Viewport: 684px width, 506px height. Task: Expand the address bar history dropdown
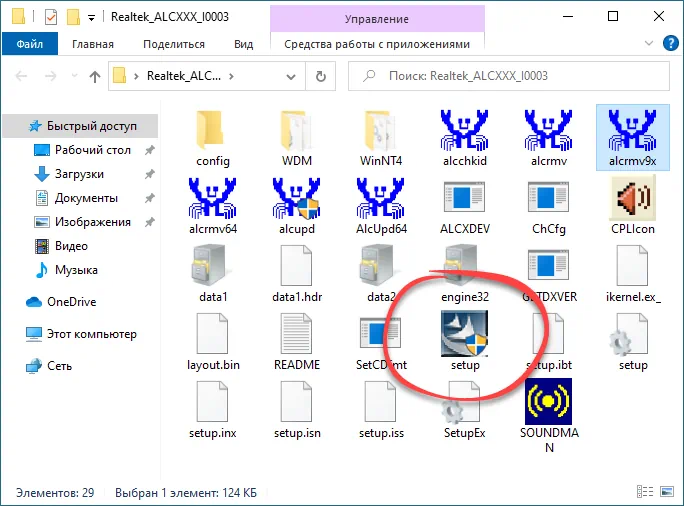pos(291,76)
